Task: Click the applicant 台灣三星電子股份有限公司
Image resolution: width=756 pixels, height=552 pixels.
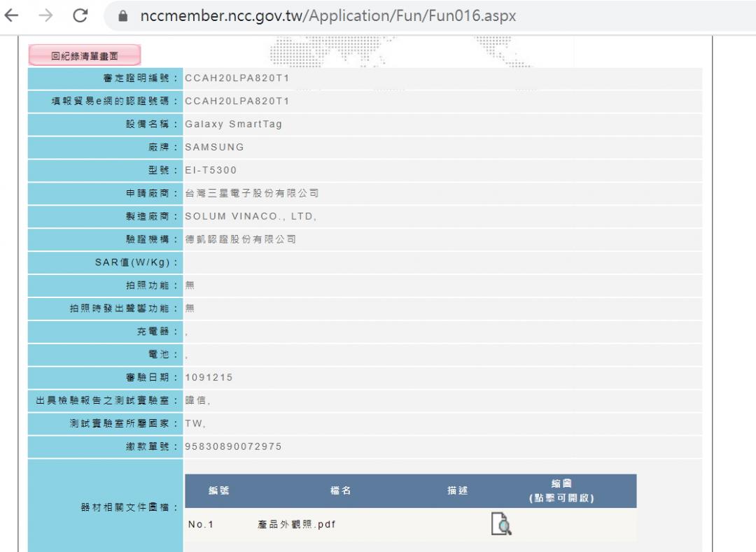Action: click(251, 193)
